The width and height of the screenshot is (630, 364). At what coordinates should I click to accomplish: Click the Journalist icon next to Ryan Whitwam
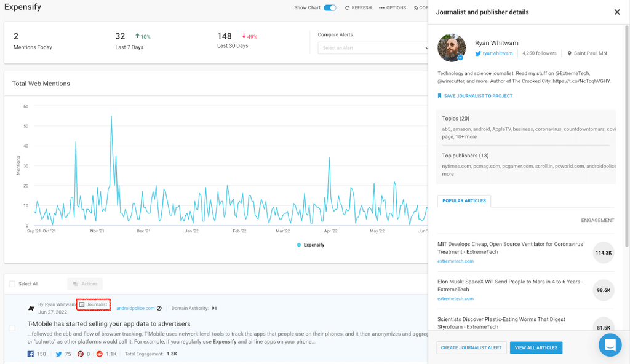coord(82,304)
